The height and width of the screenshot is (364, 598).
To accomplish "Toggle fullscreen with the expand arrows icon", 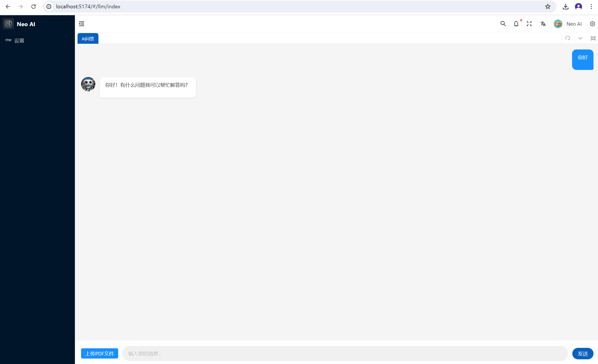I will [529, 24].
